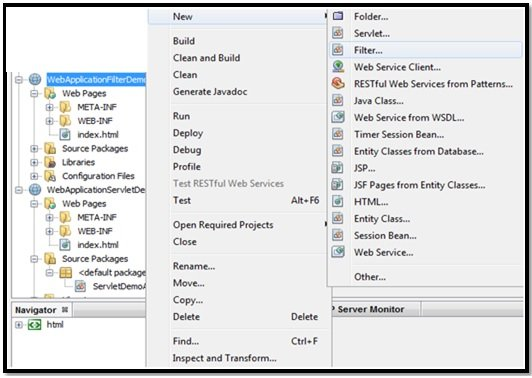Click the Entity Classes from Database icon
Image resolution: width=532 pixels, height=378 pixels.
click(338, 151)
